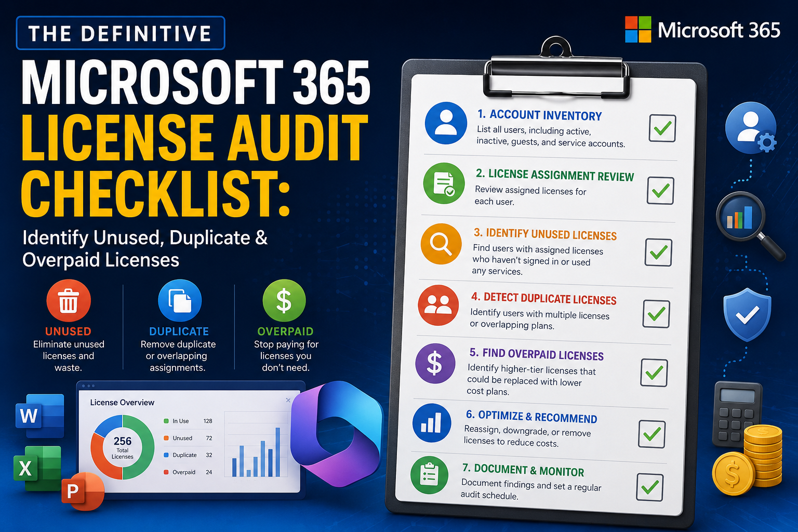This screenshot has height=532, width=798.
Task: Click 'Reassign, downgrade, or remove licenses' text
Action: pos(527,437)
